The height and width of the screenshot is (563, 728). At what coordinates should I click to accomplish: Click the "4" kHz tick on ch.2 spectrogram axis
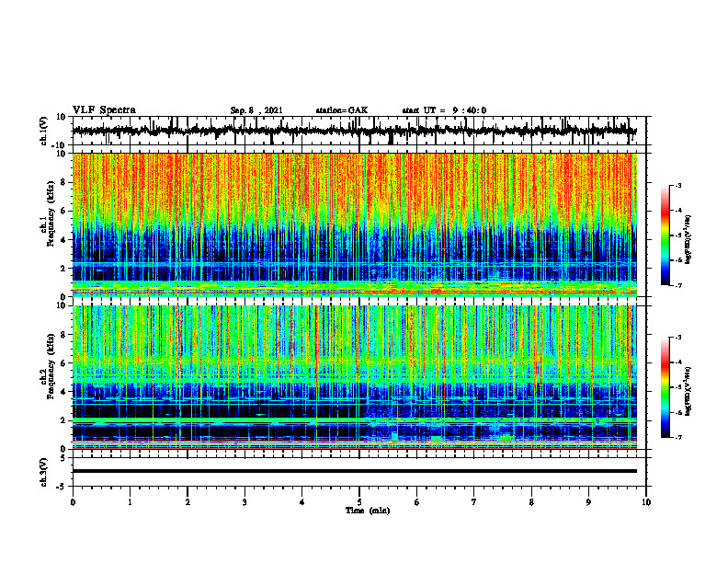click(x=63, y=392)
